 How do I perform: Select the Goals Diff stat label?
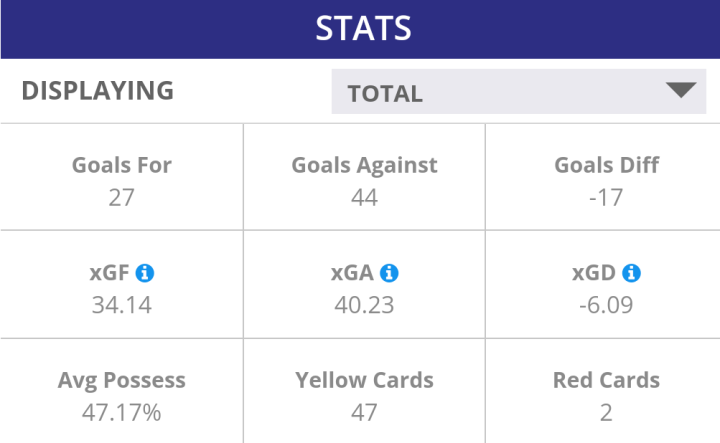coord(606,165)
